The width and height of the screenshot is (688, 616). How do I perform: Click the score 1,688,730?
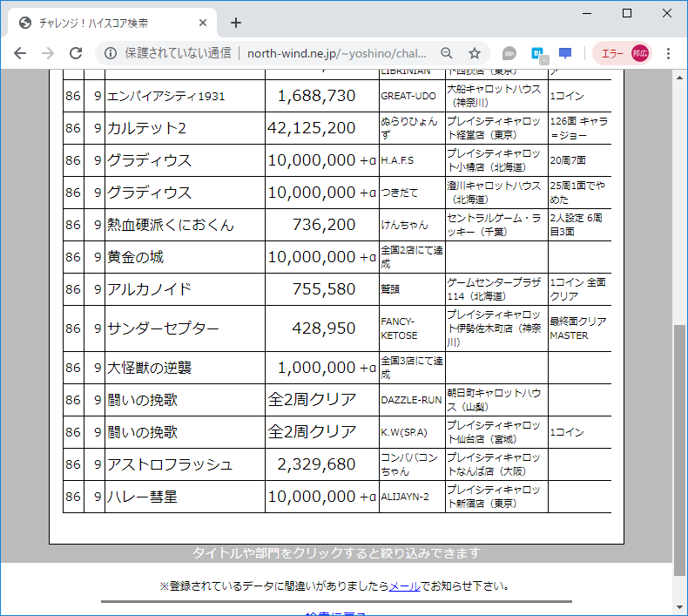click(316, 96)
